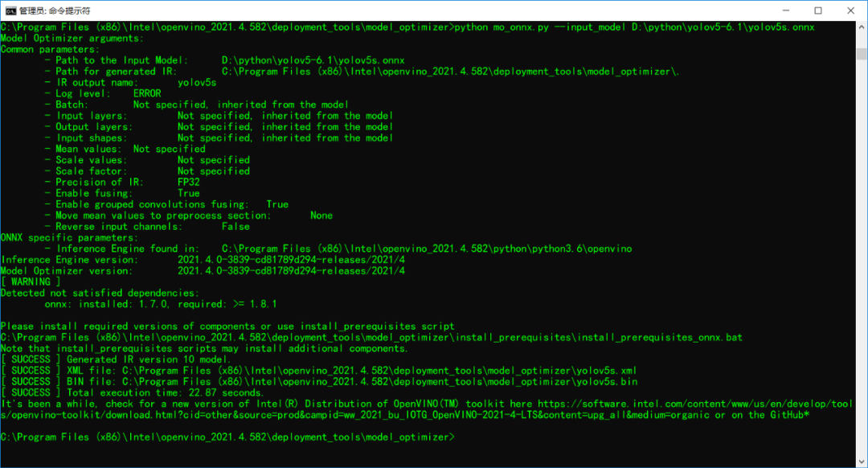868x468 pixels.
Task: Click the 'ONNX specific parameters:' line
Action: coord(69,237)
